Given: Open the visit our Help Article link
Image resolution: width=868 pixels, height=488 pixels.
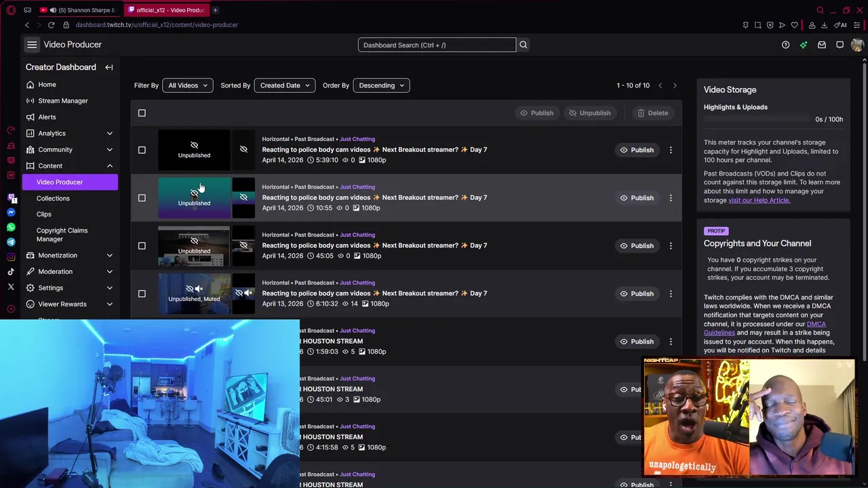Looking at the screenshot, I should [759, 201].
